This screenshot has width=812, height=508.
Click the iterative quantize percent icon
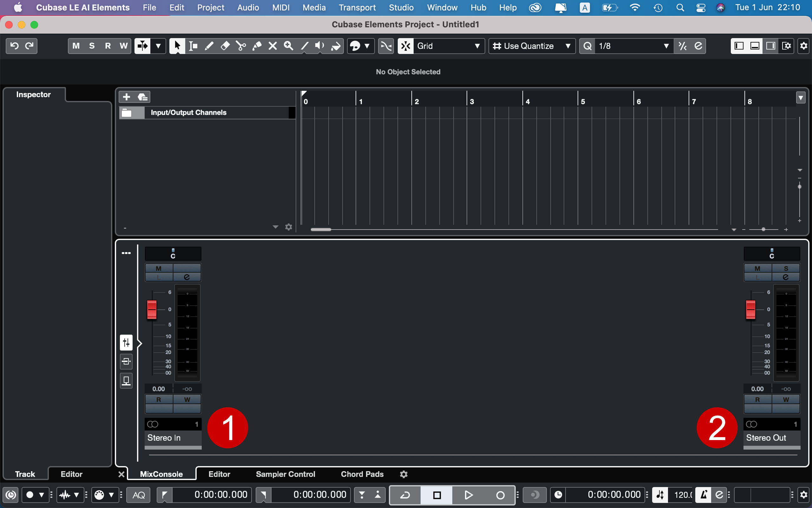click(683, 46)
